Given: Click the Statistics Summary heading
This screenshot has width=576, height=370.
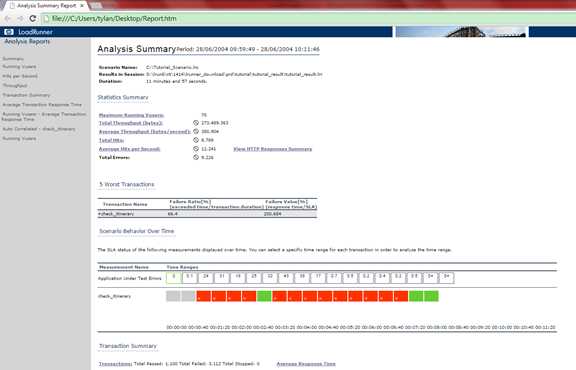Looking at the screenshot, I should point(123,97).
